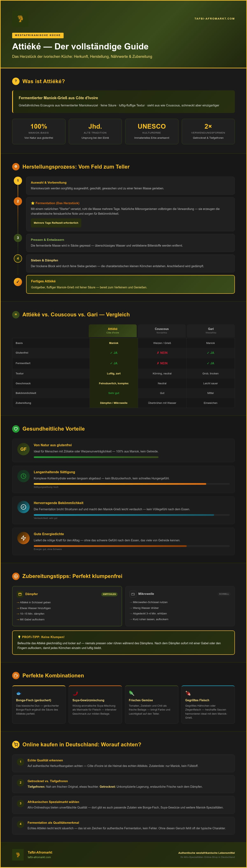Click the lightbulb icon in the Profi-Tipp box
Screen dimensions: 247x868
pos(19,637)
